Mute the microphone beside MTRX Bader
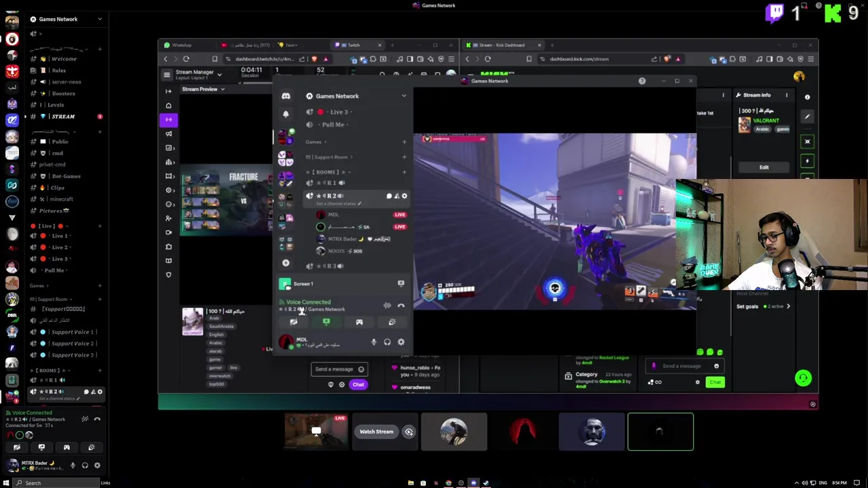 coord(73,466)
